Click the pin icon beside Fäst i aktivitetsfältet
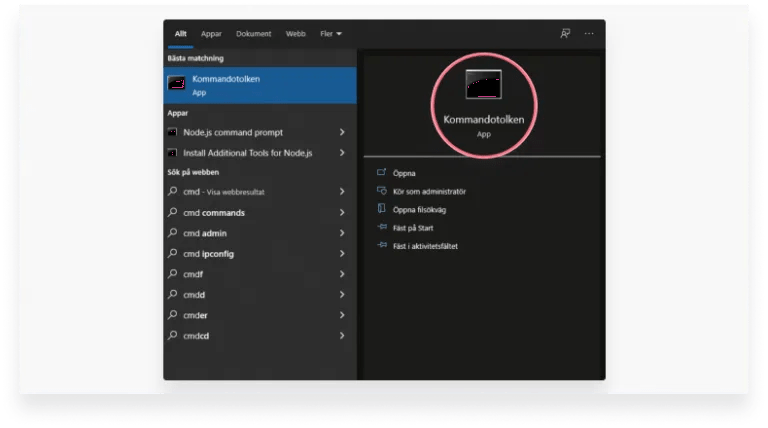The width and height of the screenshot is (768, 428). point(382,245)
